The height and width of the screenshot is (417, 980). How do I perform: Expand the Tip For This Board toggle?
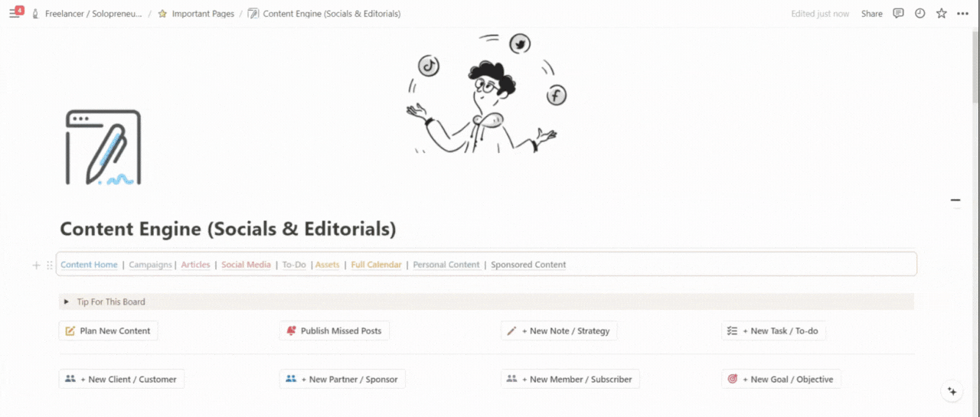[67, 301]
